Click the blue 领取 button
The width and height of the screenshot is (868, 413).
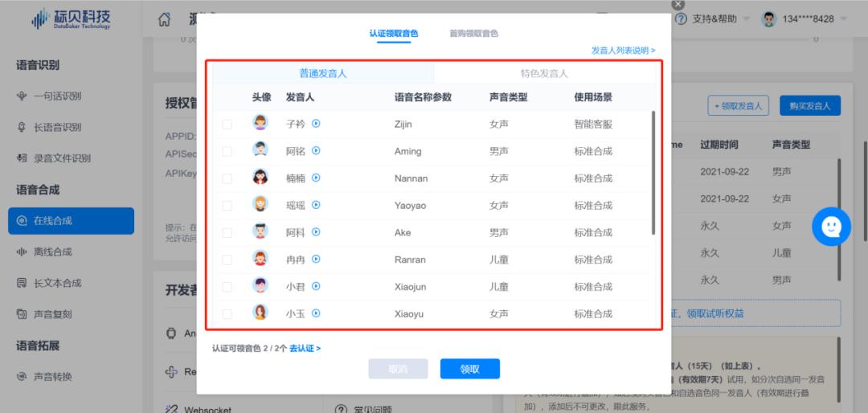coord(469,369)
